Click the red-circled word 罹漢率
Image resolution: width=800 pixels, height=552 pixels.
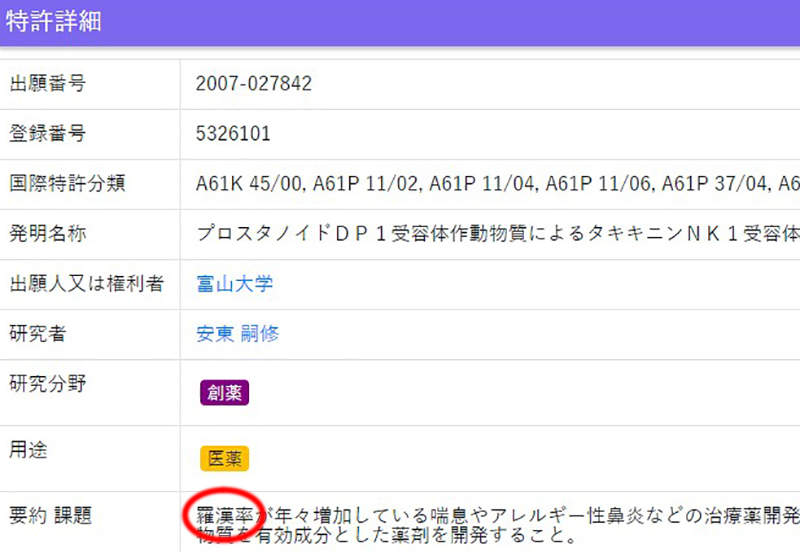pos(223,515)
